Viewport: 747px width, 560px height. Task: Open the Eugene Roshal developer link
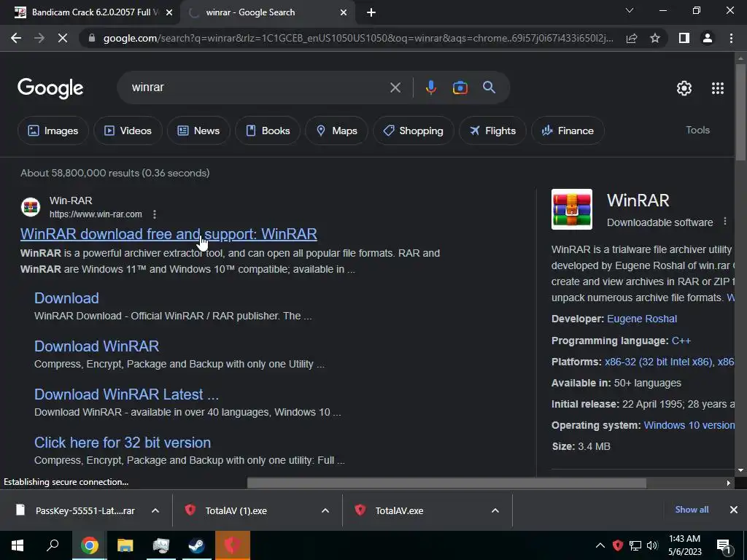(x=642, y=319)
